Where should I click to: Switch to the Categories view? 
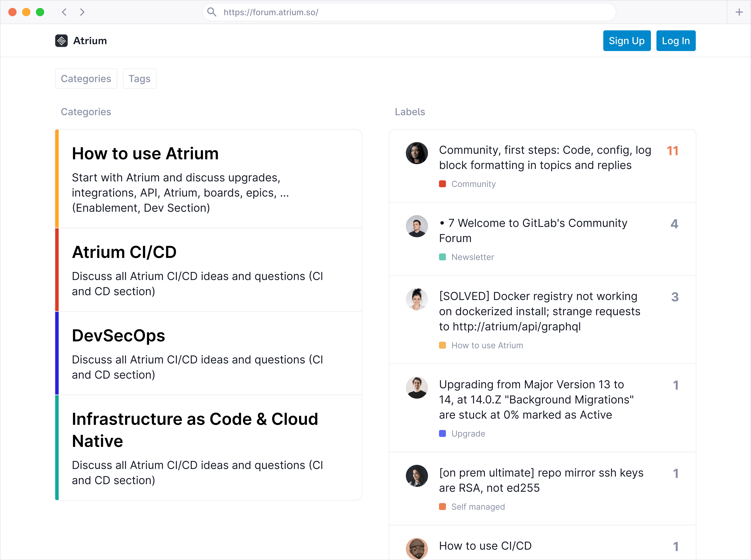(86, 78)
